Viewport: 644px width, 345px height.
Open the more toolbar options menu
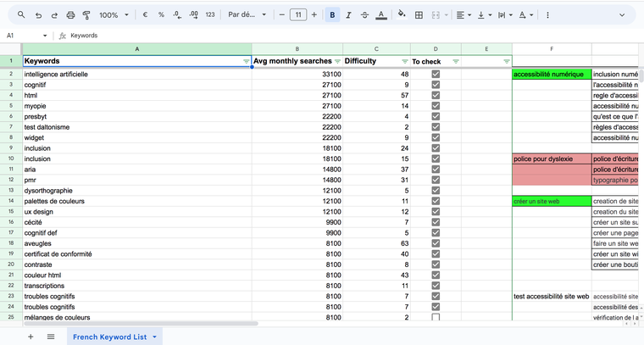point(549,15)
